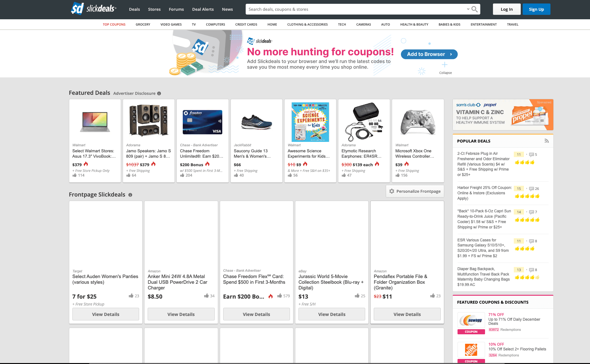Click the Sign Up button
The image size is (590, 364).
tap(537, 9)
